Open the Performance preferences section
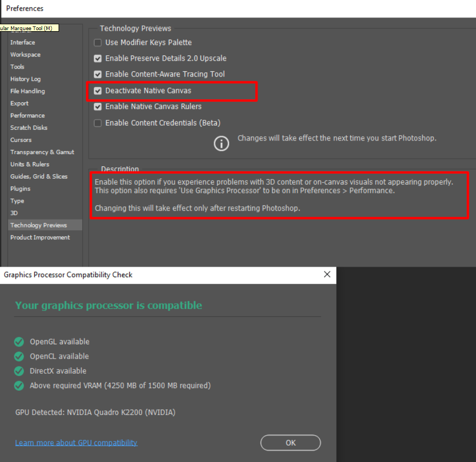 [x=27, y=115]
